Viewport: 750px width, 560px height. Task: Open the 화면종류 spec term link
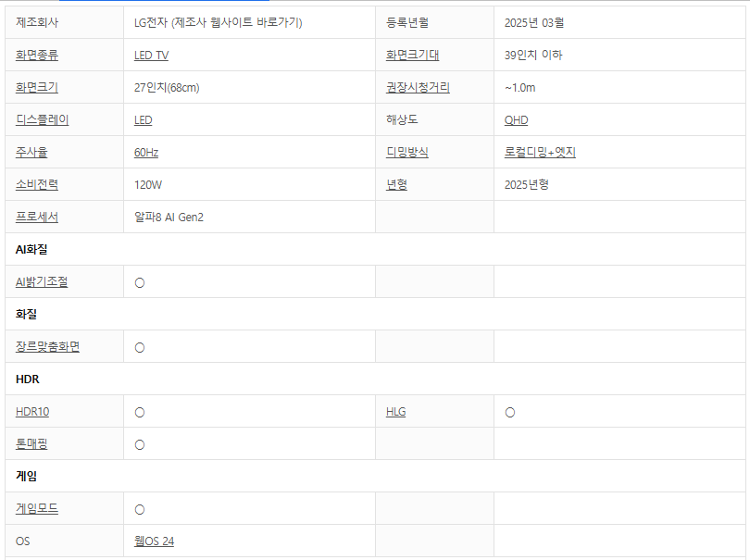[37, 56]
